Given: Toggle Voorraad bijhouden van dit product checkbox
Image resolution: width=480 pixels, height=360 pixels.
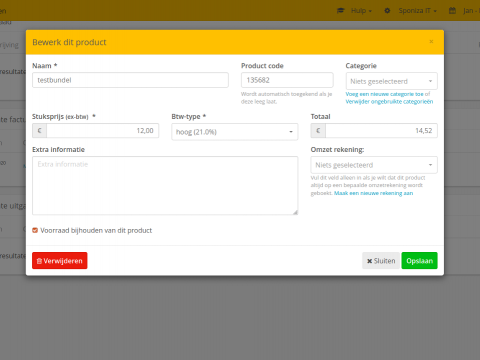Looking at the screenshot, I should [x=35, y=230].
